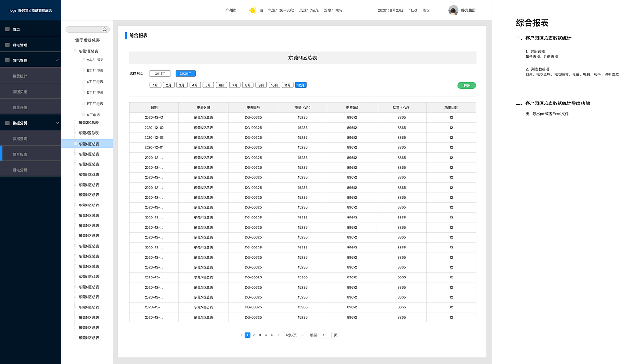This screenshot has width=619, height=364.
Task: Expand the 东莞3区总表 tree node toggle
Action: coord(75,133)
